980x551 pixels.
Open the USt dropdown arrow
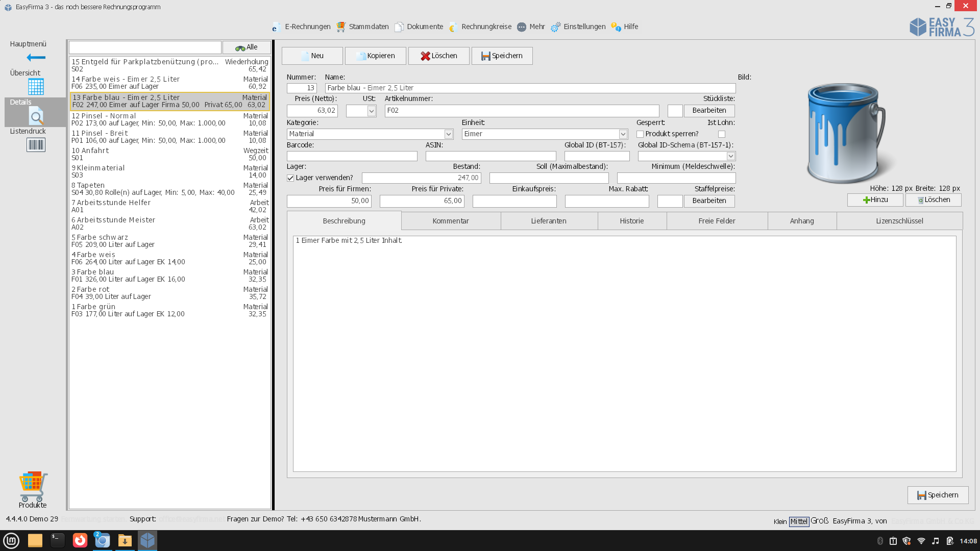[x=371, y=111]
